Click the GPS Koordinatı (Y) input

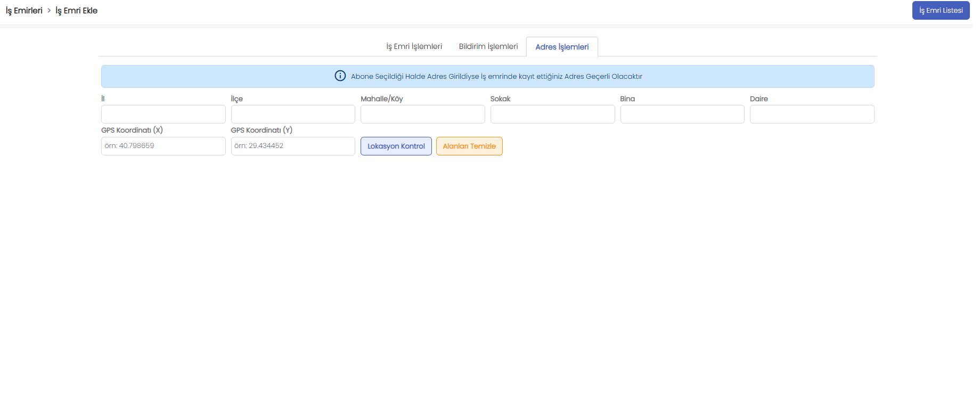click(x=293, y=146)
